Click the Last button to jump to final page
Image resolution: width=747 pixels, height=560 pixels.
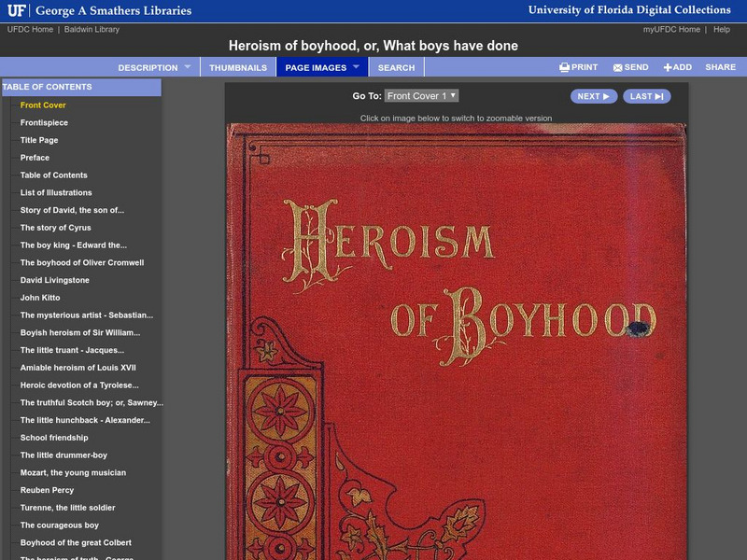647,96
